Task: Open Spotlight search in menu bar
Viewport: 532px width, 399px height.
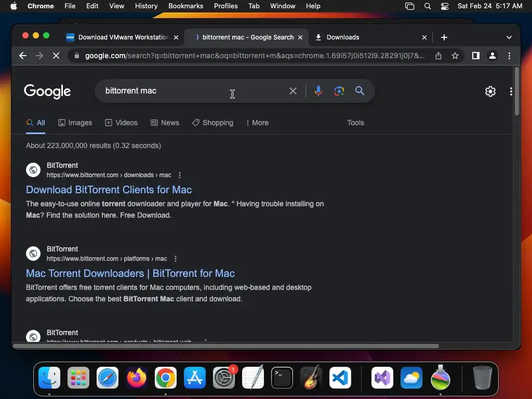Action: [428, 6]
